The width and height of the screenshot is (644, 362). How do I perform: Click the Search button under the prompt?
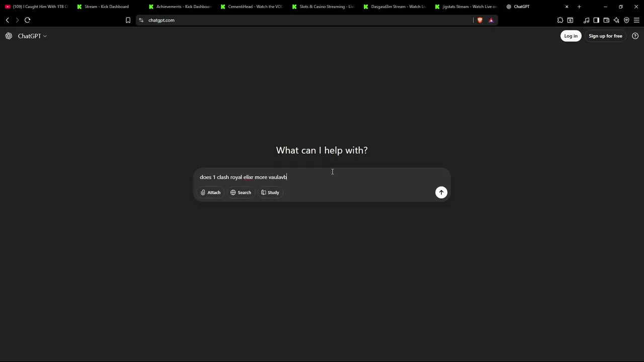click(240, 193)
